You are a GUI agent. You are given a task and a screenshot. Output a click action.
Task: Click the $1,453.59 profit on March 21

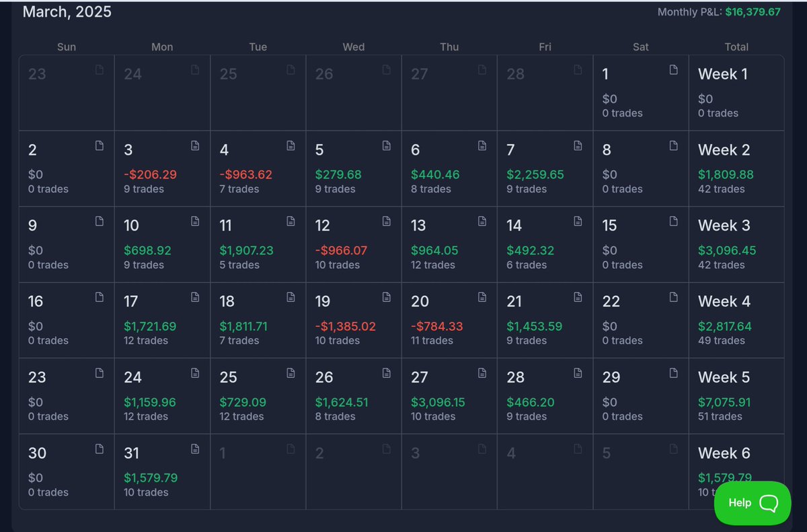(534, 326)
